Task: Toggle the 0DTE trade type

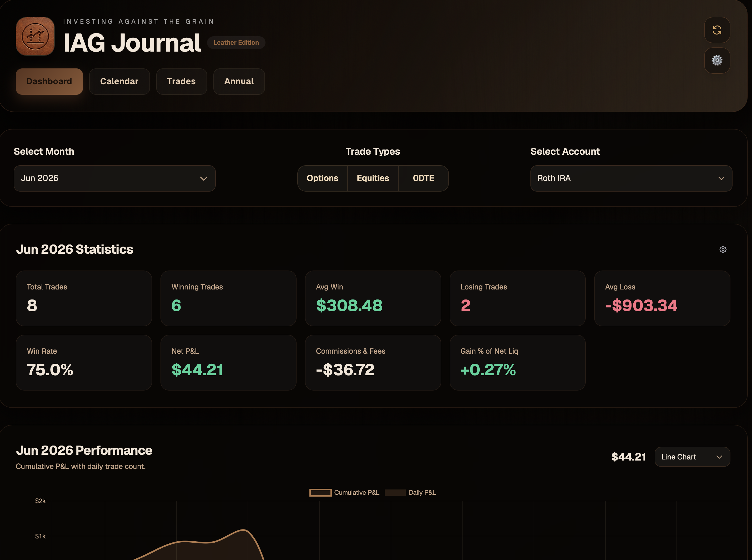Action: click(x=423, y=178)
